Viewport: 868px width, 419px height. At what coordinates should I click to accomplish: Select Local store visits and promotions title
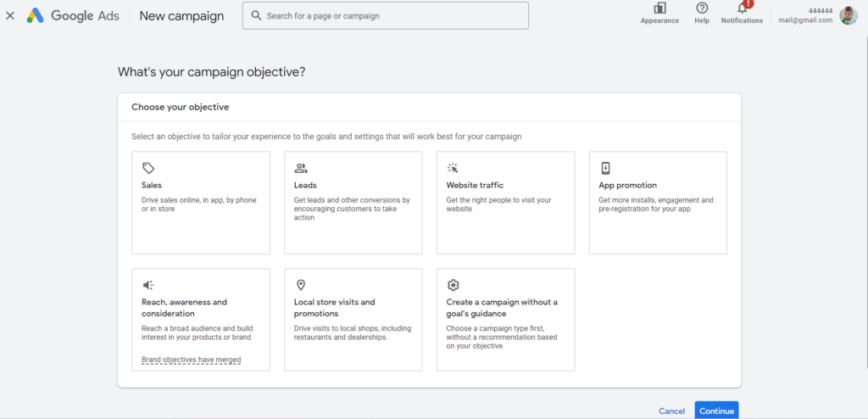tap(334, 308)
